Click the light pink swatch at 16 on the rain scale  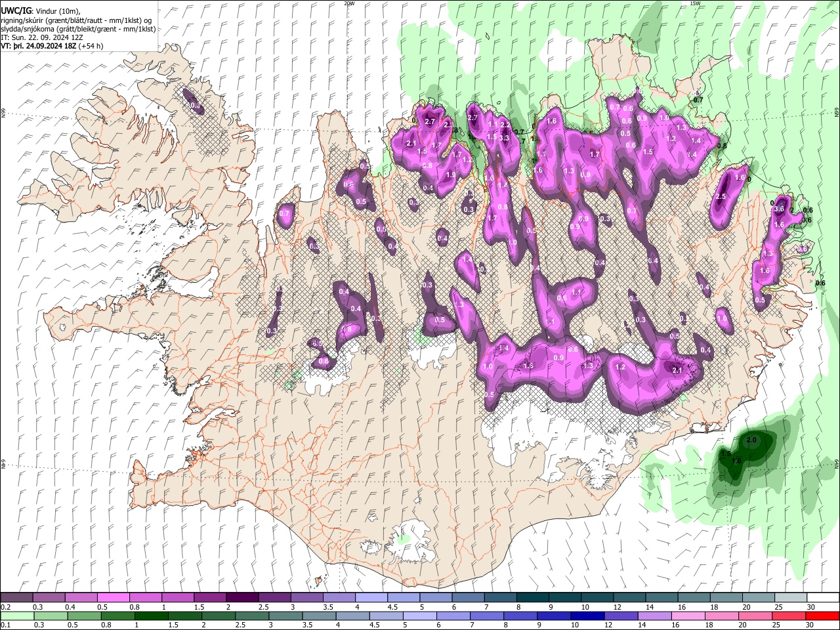[688, 616]
